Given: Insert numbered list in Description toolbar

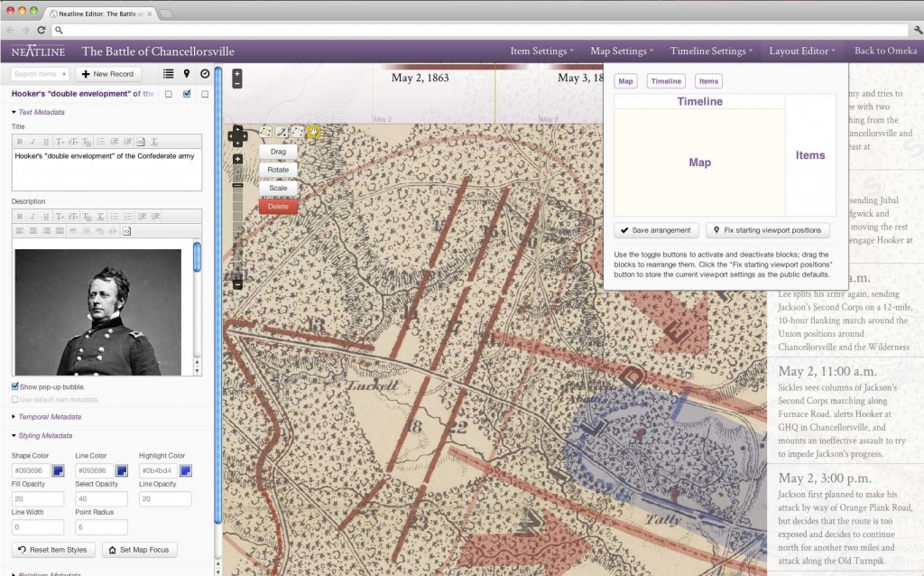Looking at the screenshot, I should point(128,217).
